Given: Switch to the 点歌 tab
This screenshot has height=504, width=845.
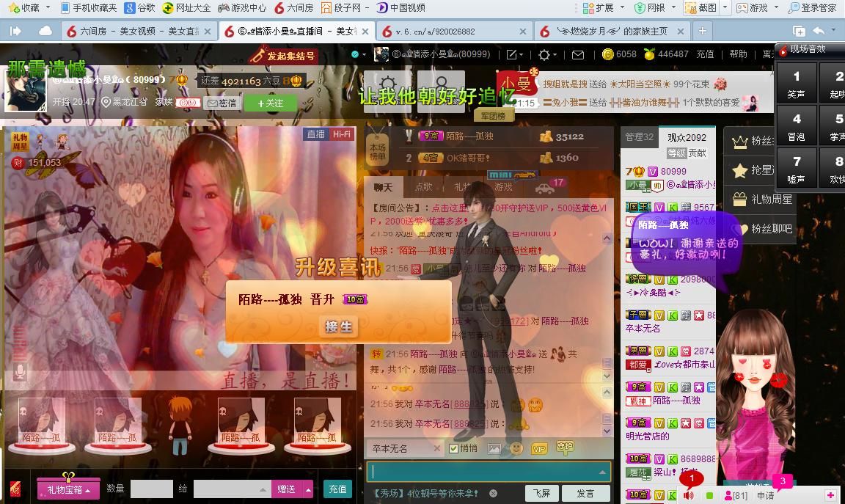Looking at the screenshot, I should [424, 187].
